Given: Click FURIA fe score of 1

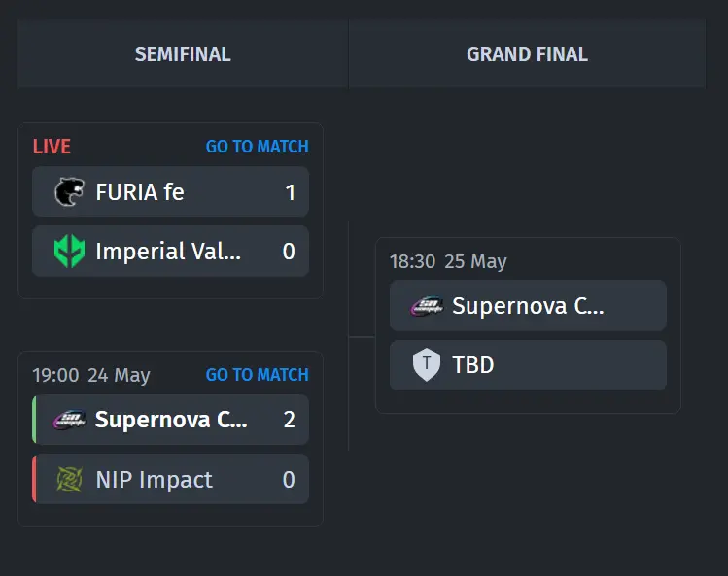Looking at the screenshot, I should click(291, 192).
